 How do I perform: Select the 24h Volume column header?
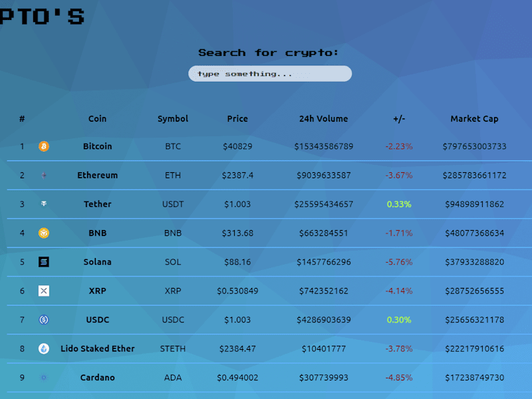[x=324, y=119]
